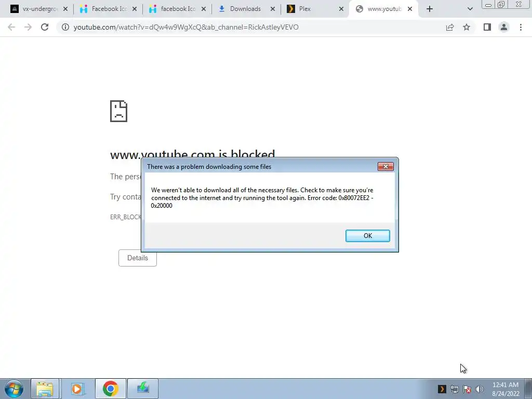Share this page icon
The width and height of the screenshot is (532, 399).
(x=450, y=27)
